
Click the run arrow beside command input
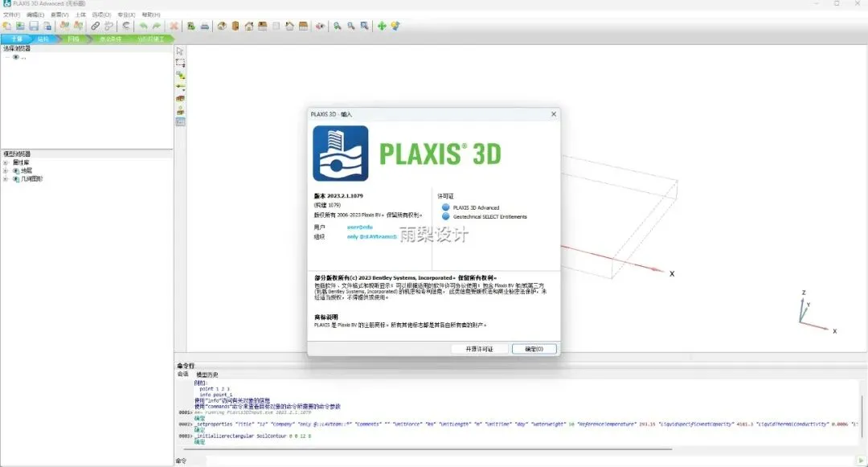click(x=861, y=461)
